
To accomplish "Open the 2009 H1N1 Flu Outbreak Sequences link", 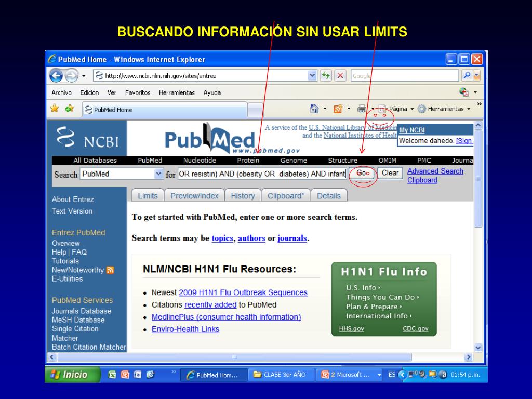I will pos(243,292).
